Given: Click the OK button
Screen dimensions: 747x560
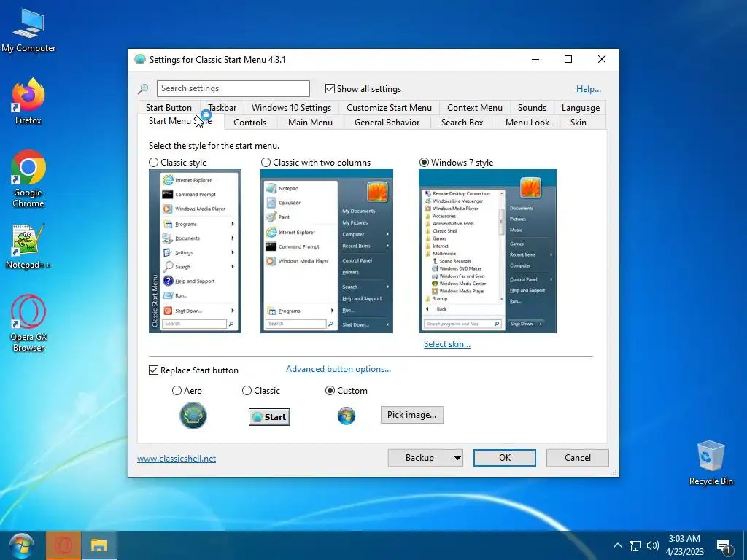Looking at the screenshot, I should point(505,458).
